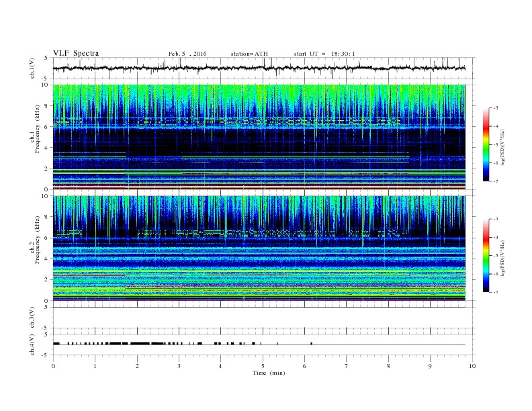Click the "Time (min)" x-axis label
Screen dimensions: 532x411
[269, 373]
